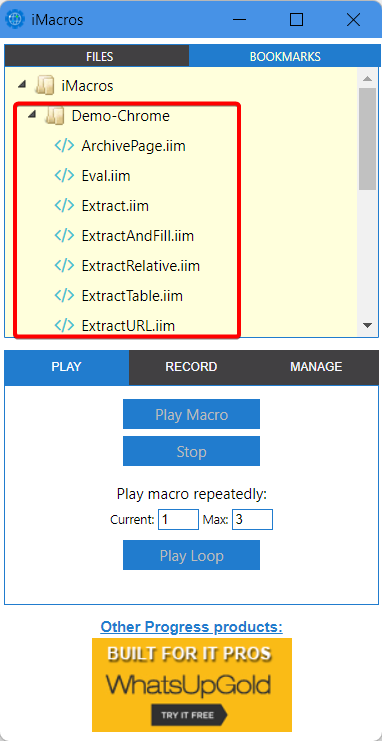Collapse the Demo-Chrome folder node
The width and height of the screenshot is (382, 741).
pyautogui.click(x=32, y=115)
